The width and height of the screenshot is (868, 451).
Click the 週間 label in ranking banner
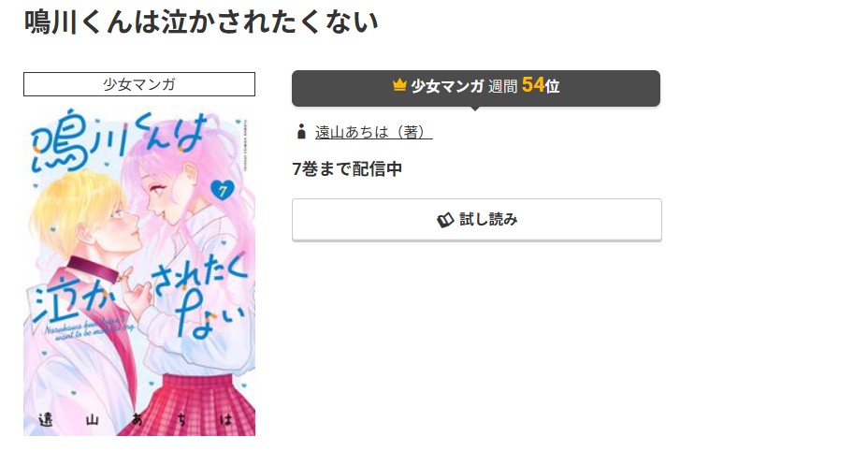502,86
